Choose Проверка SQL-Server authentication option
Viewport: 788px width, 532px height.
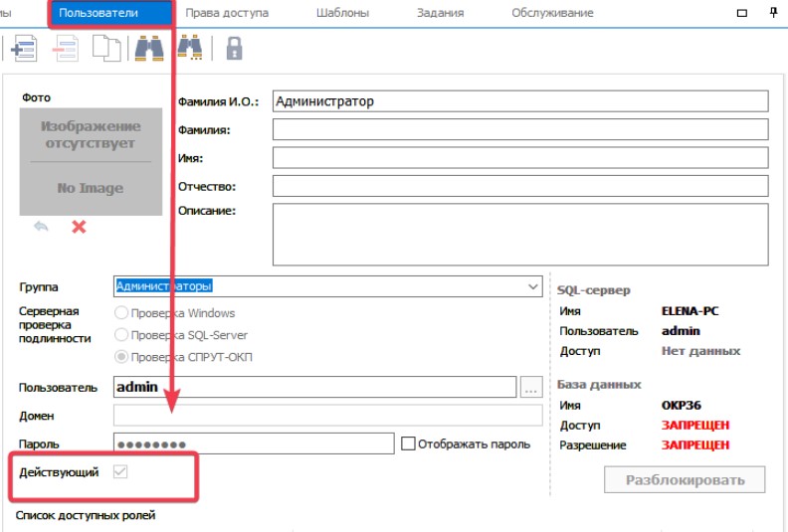[123, 335]
